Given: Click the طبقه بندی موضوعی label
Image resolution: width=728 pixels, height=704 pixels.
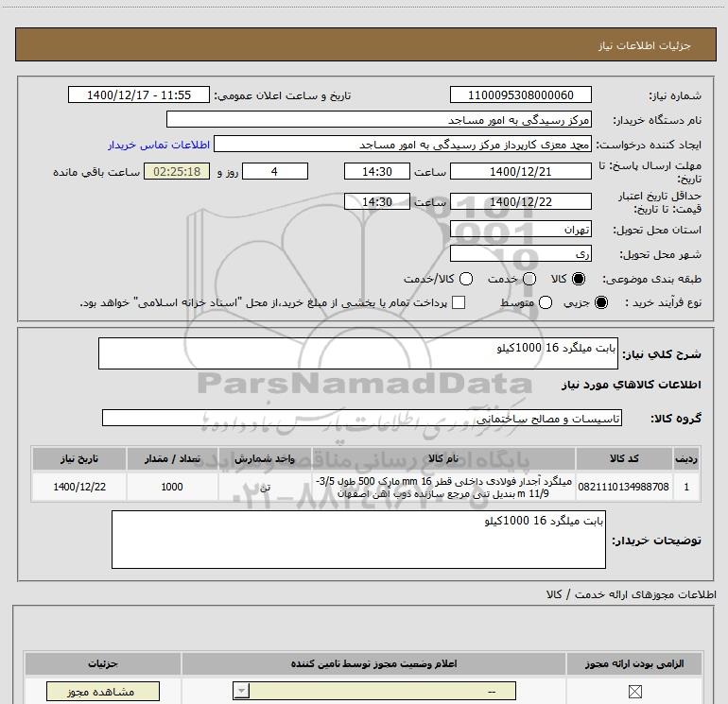Looking at the screenshot, I should [x=651, y=280].
